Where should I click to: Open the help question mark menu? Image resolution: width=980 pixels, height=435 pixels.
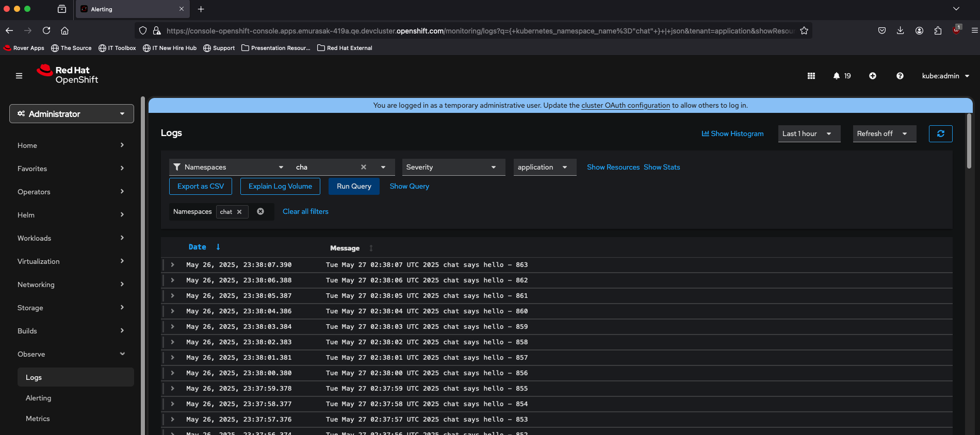(x=900, y=76)
